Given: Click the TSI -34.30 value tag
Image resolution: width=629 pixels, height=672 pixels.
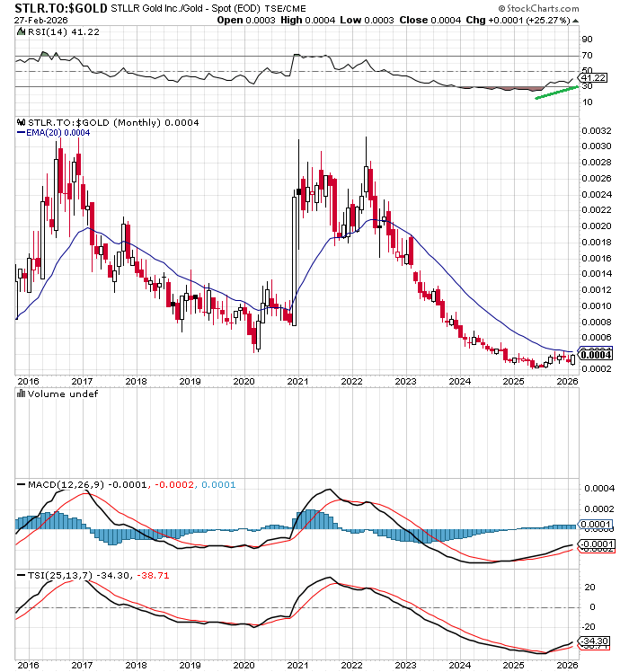Looking at the screenshot, I should [x=595, y=641].
